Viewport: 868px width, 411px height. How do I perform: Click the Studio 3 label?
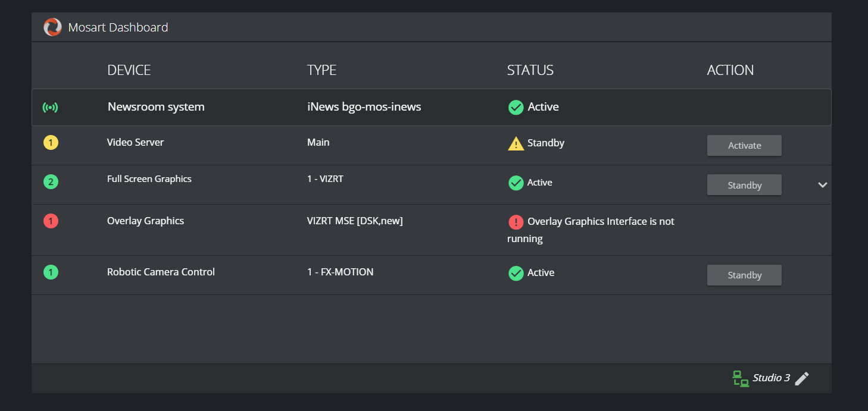(771, 378)
